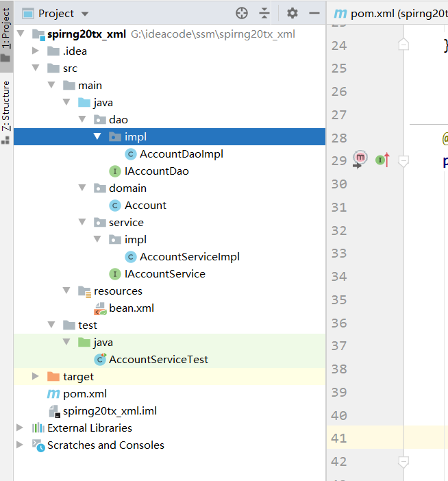Click the External Libraries icon
Screen dimensions: 448x481
(38, 428)
